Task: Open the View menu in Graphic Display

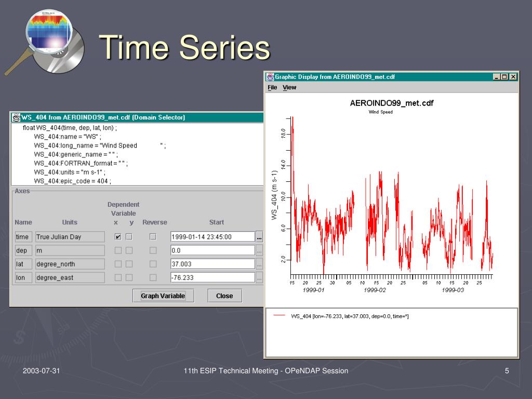Action: [x=289, y=87]
